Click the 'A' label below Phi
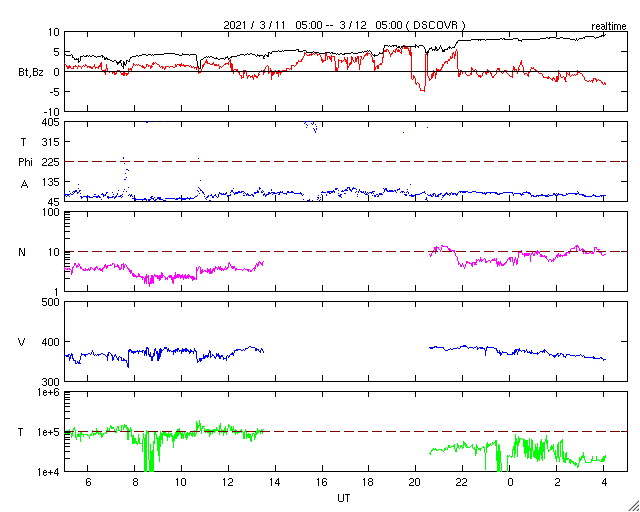Screen dimensions: 640x512 tap(24, 184)
